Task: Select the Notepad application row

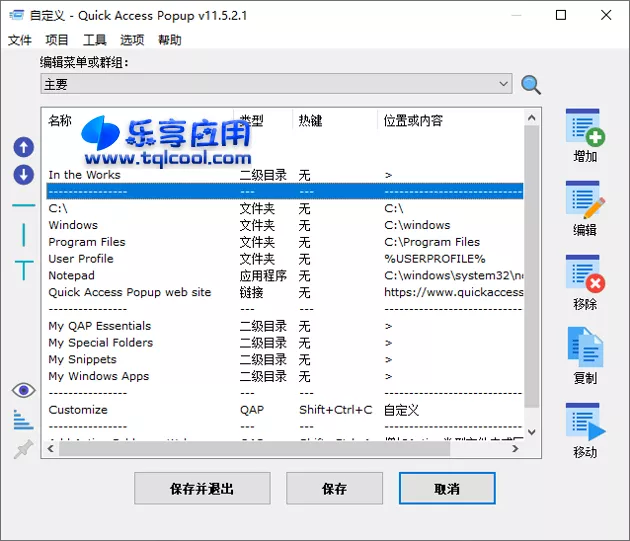Action: [285, 275]
